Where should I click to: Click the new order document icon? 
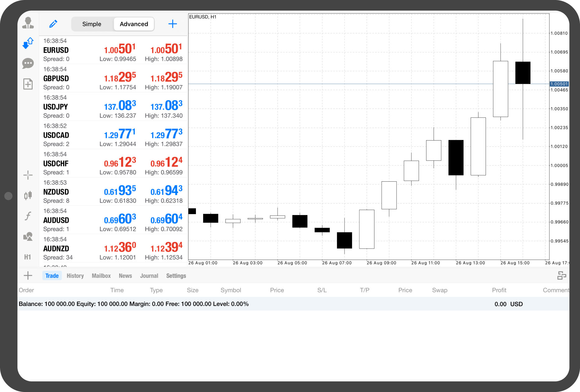tap(28, 84)
